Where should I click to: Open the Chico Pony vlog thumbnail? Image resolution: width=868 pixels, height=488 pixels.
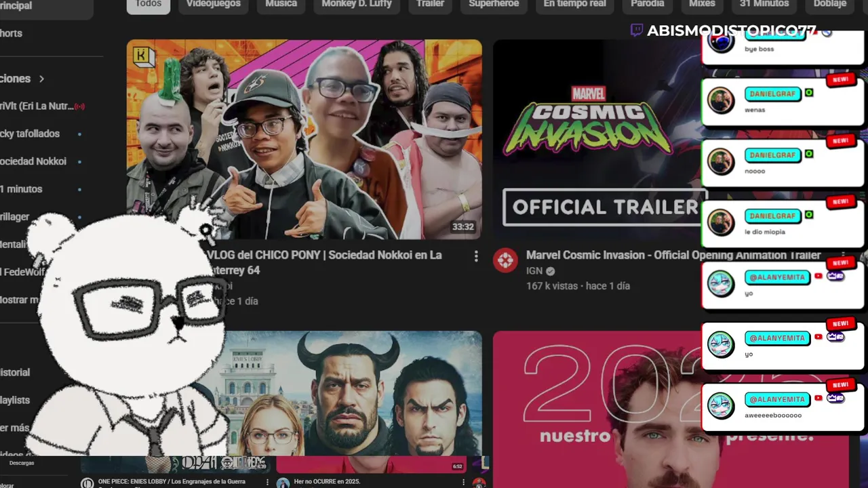pos(304,139)
